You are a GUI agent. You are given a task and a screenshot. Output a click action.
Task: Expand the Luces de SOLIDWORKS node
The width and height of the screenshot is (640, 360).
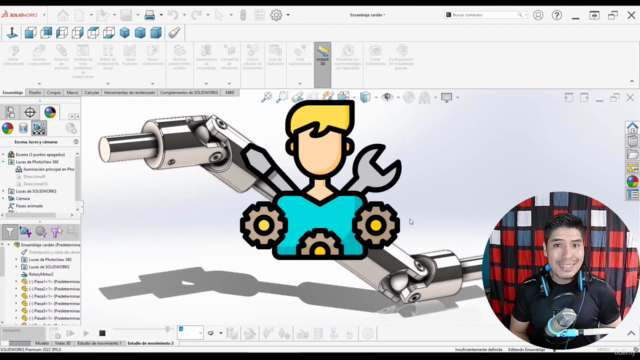4,191
